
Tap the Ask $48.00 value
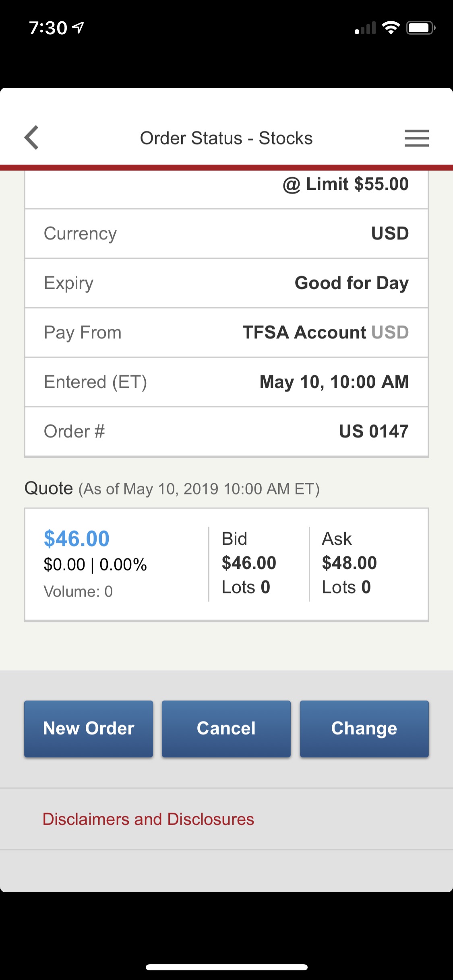[349, 563]
